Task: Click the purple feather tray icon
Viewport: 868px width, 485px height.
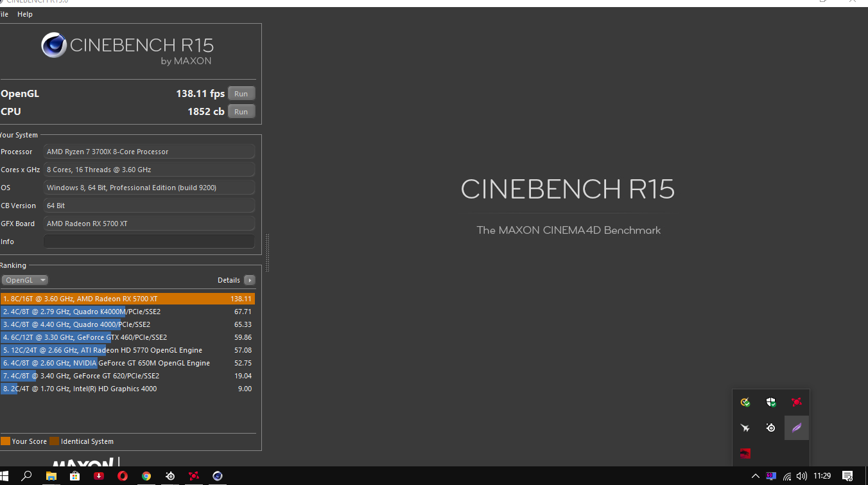Action: (x=797, y=428)
